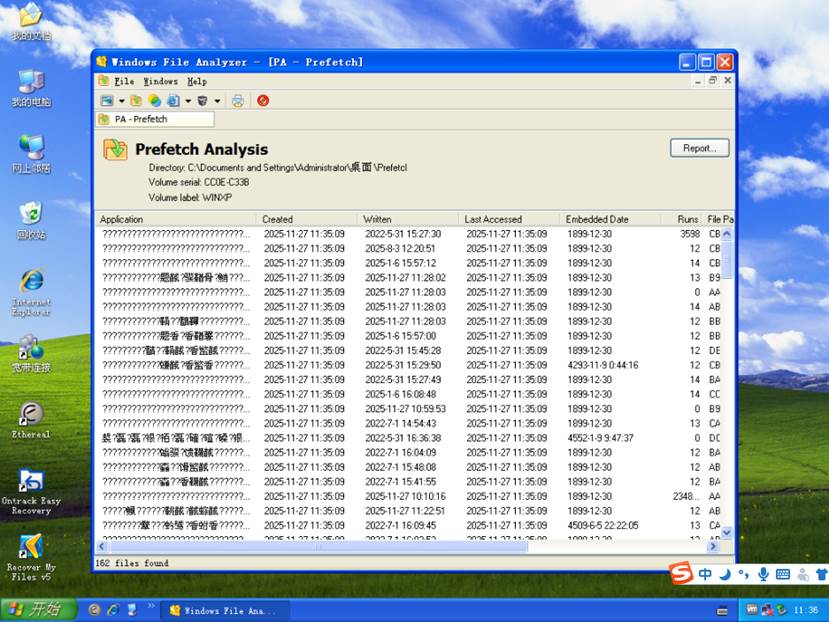The width and height of the screenshot is (829, 622).
Task: Select the PA - Prefetch window tab
Action: click(x=155, y=119)
